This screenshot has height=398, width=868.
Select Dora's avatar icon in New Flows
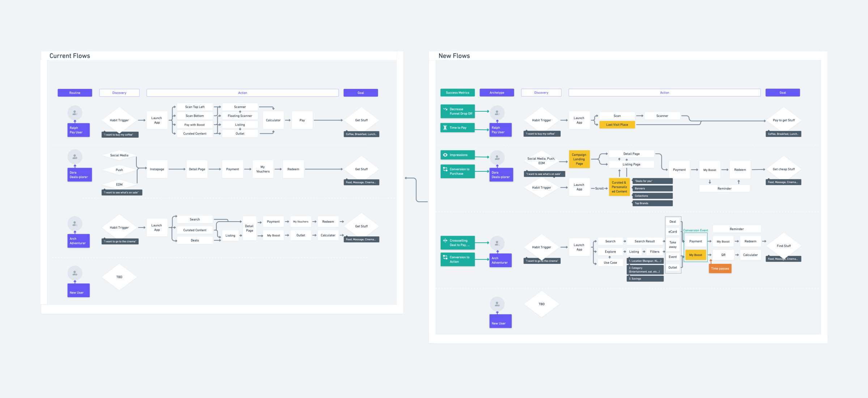point(497,158)
